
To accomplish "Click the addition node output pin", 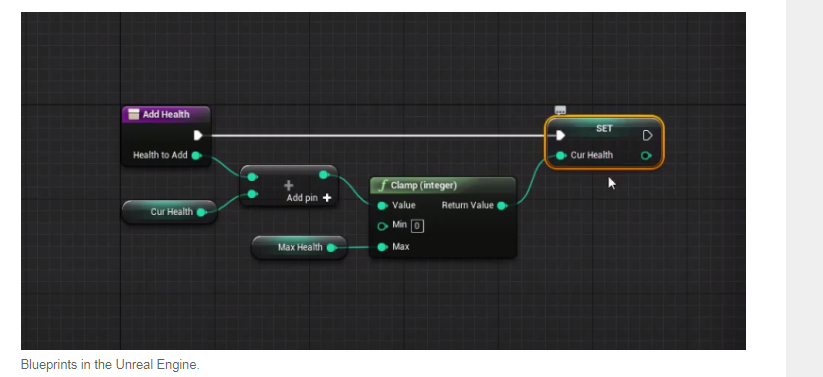I will (324, 174).
